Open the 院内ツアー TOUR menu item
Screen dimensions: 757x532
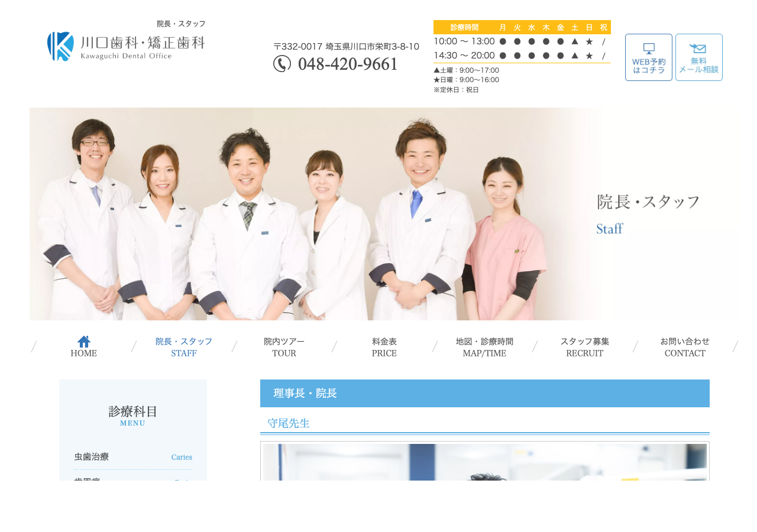(x=284, y=347)
